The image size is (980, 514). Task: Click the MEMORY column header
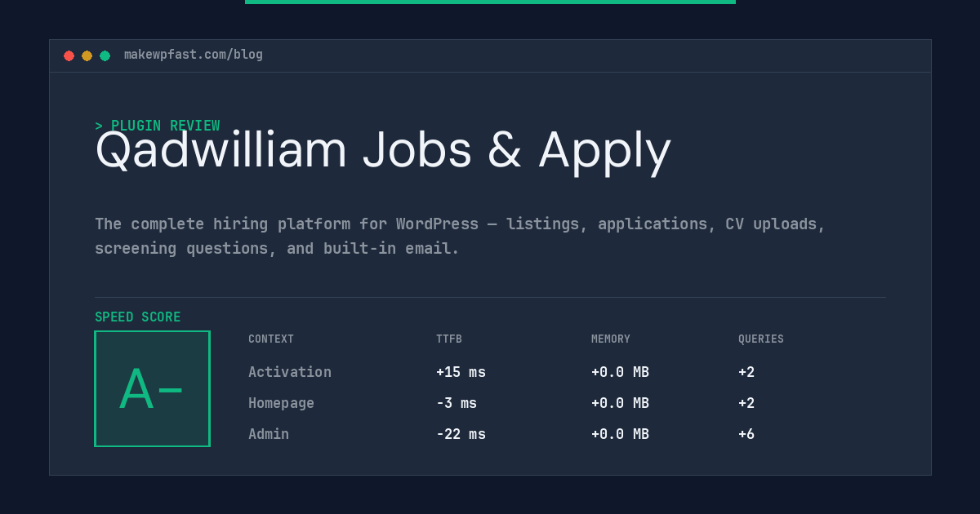tap(611, 339)
